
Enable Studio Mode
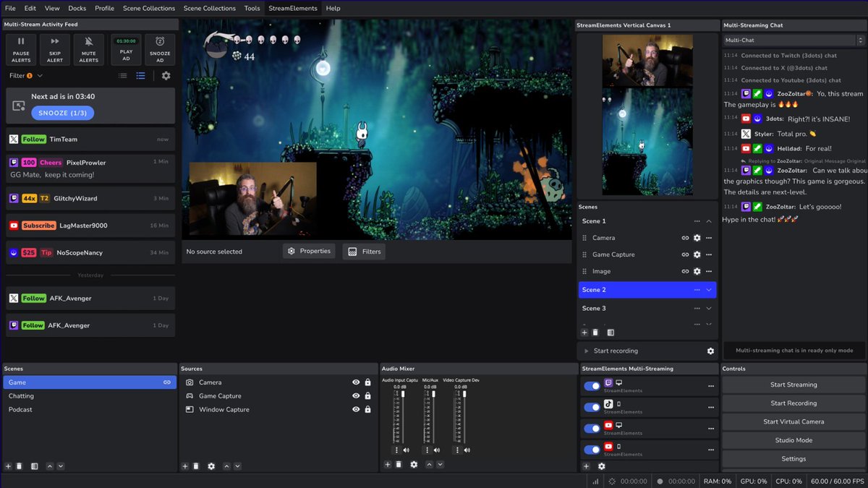pos(793,440)
